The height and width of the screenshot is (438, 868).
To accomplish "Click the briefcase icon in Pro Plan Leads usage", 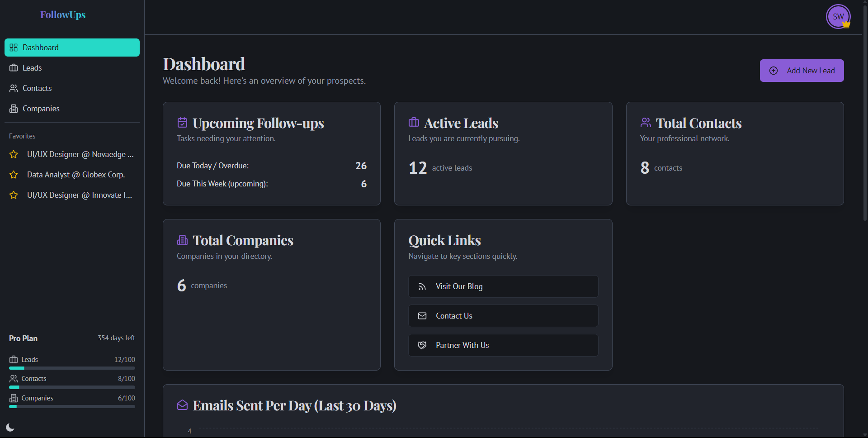I will 14,360.
